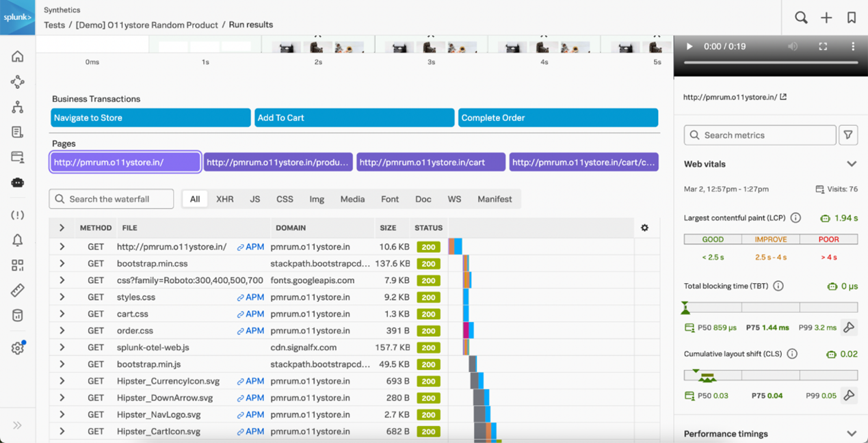Viewport: 868px width, 443px height.
Task: Click the Add To Cart business transaction
Action: pos(354,118)
